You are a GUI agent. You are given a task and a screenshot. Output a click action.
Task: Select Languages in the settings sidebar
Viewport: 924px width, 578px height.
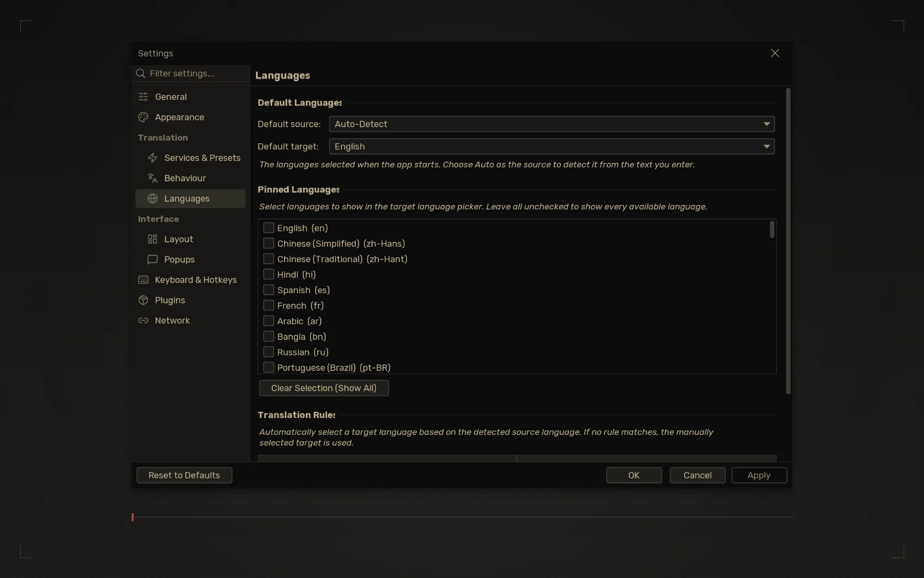pos(190,198)
